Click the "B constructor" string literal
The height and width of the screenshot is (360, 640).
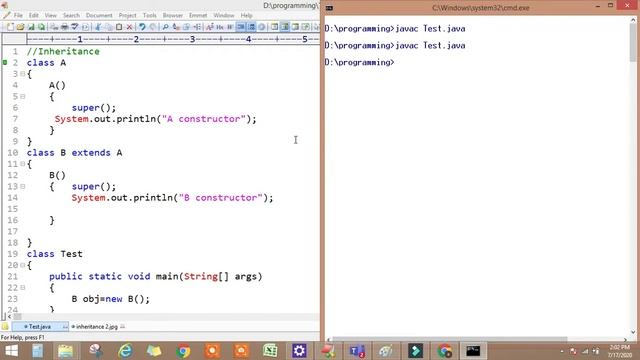pyautogui.click(x=221, y=198)
